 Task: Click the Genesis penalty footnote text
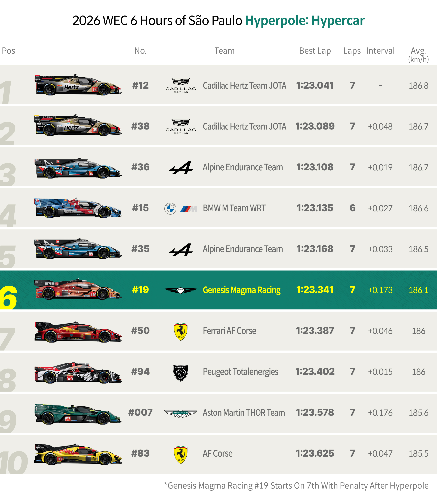click(x=296, y=485)
